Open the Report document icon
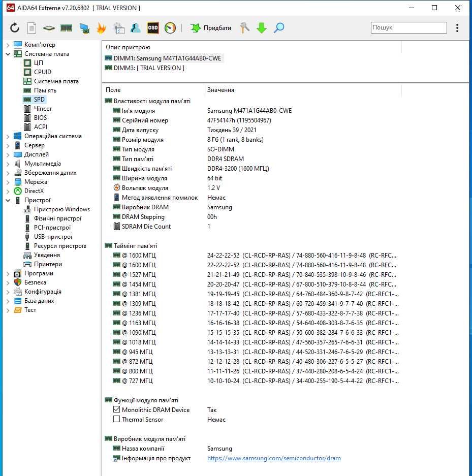This screenshot has width=472, height=476. (x=32, y=28)
